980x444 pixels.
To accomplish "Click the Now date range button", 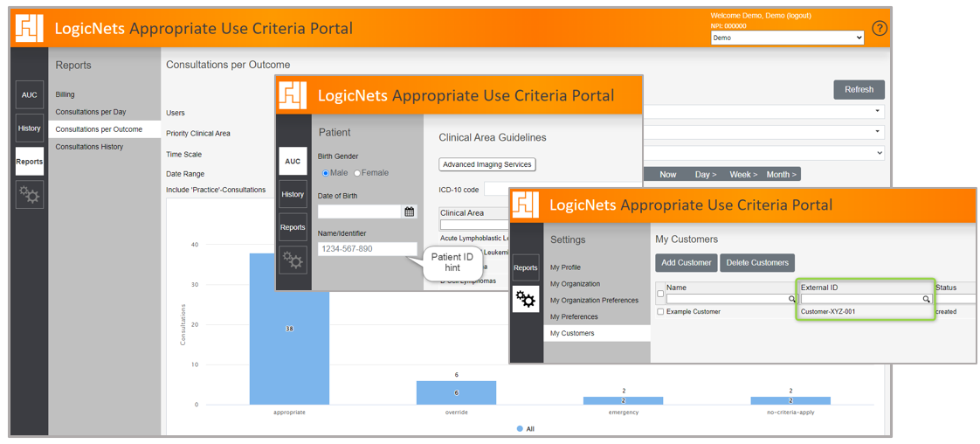I will tap(667, 175).
